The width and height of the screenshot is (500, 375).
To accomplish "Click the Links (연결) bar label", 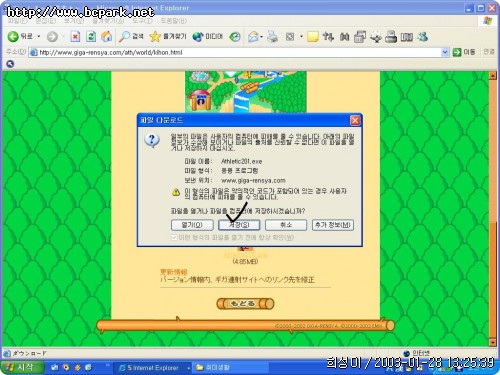I will point(489,52).
